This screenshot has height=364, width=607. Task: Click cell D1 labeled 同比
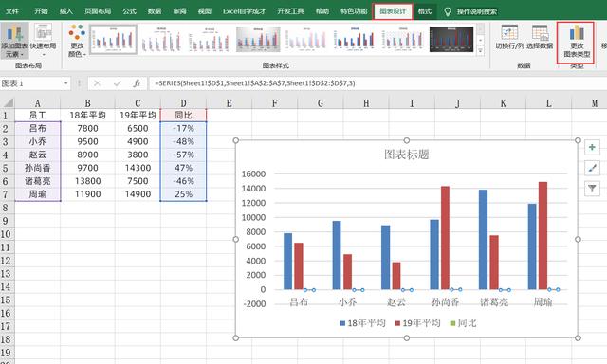(183, 116)
